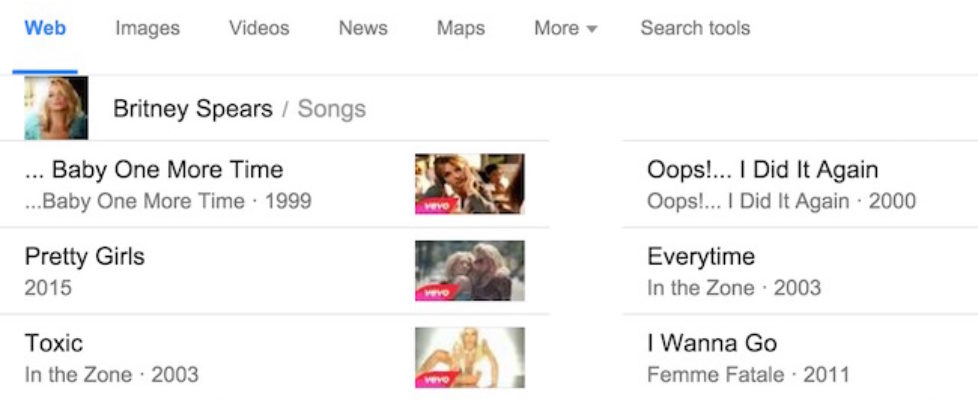The image size is (978, 400).
Task: Expand the More dropdown menu
Action: point(565,29)
